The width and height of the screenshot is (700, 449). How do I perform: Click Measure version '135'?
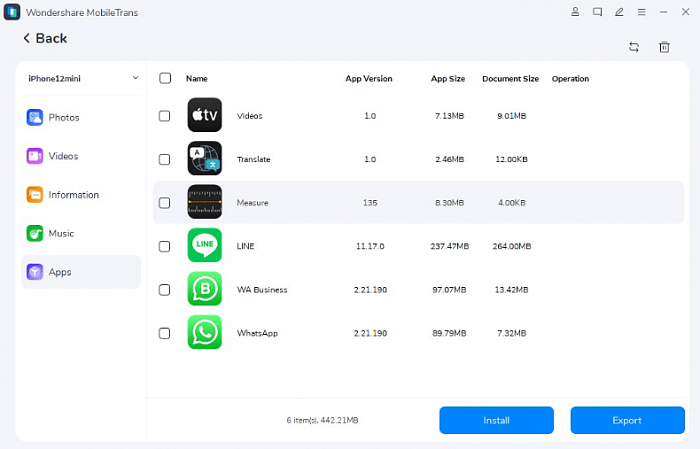370,203
